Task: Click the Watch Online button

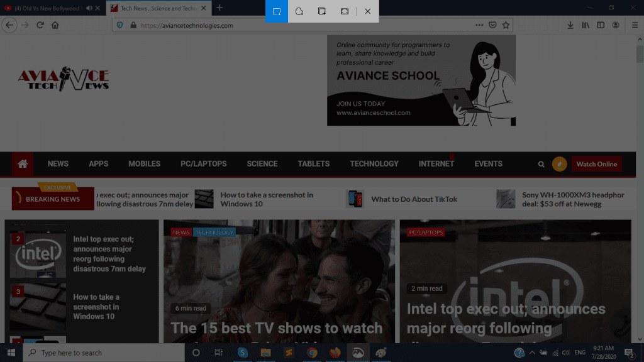Action: coord(596,164)
